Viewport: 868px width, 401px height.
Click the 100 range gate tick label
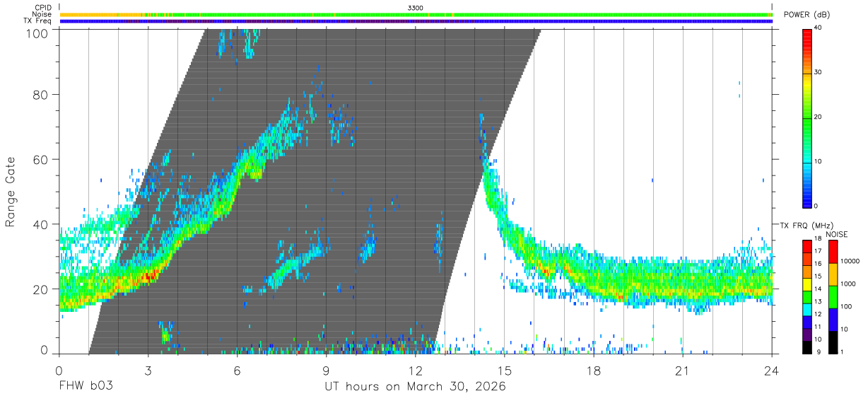[37, 33]
